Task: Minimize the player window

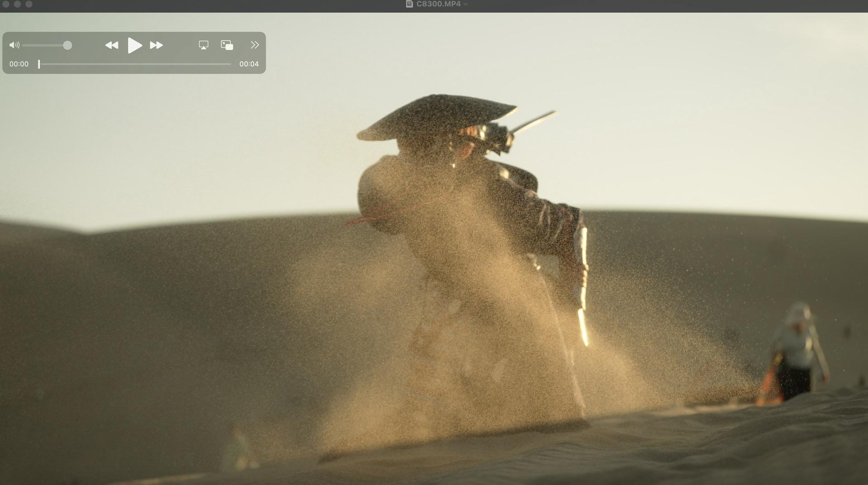Action: [17, 4]
